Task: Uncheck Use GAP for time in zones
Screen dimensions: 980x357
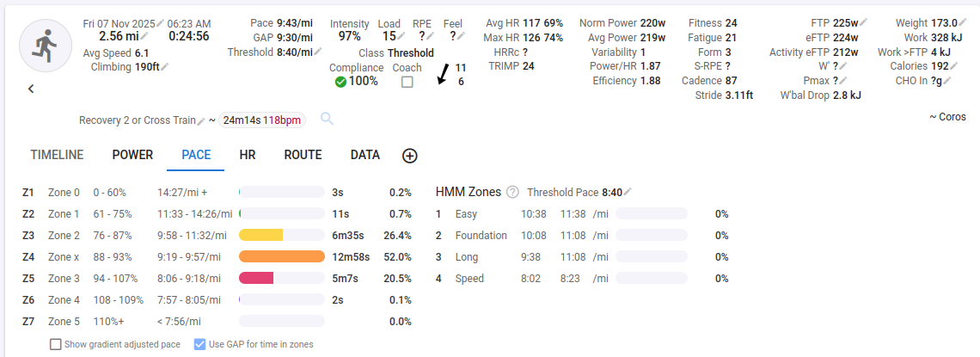Action: [199, 344]
